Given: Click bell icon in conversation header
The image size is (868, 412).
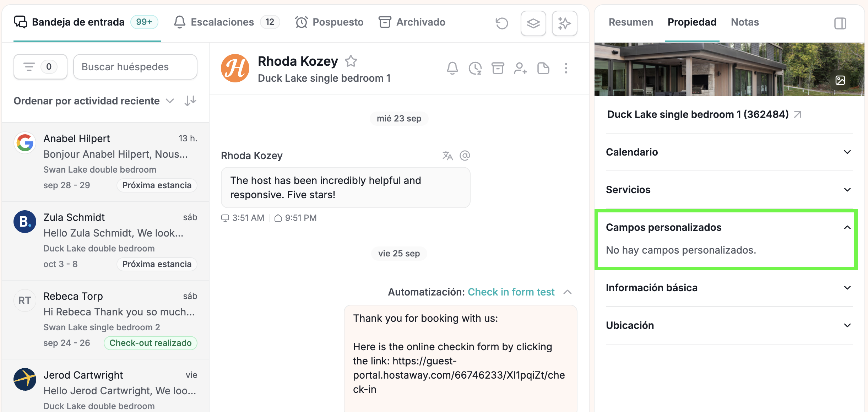Looking at the screenshot, I should (x=452, y=68).
